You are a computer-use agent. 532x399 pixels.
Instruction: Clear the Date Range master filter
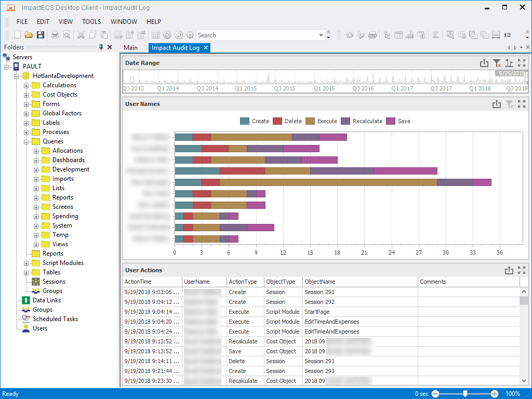[497, 63]
